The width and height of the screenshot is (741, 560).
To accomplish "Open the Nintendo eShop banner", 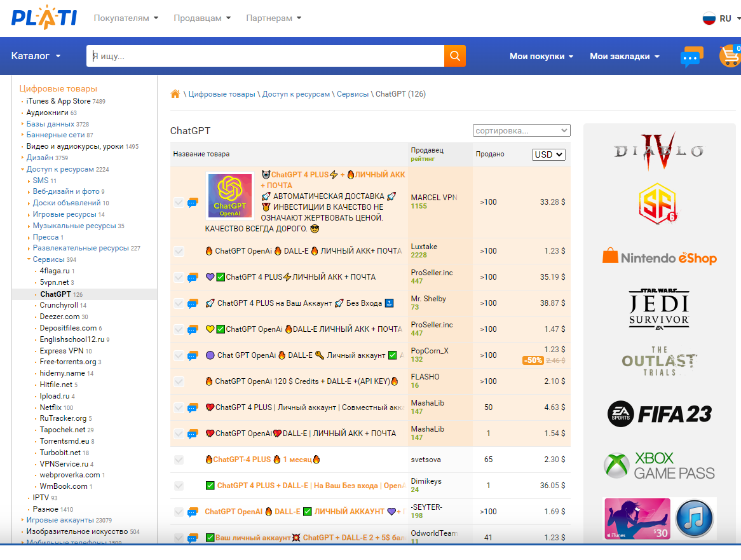I will pos(659,257).
